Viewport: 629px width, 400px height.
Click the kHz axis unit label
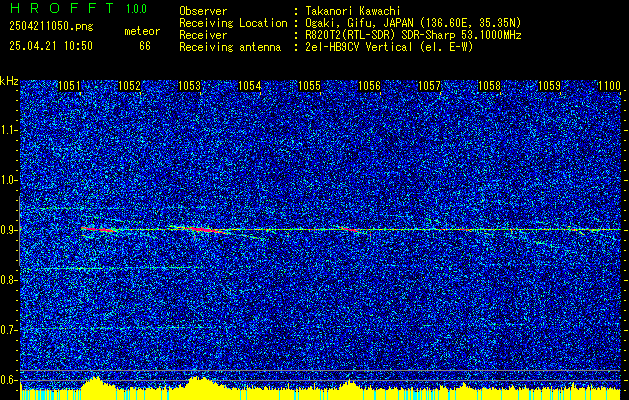click(9, 81)
